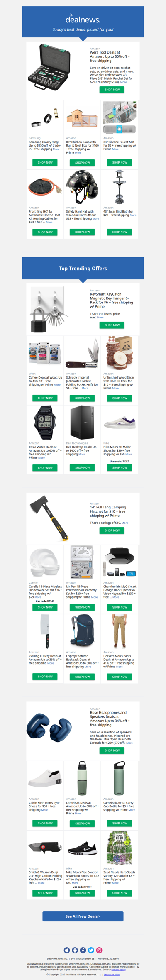Shop Now for Osprey Backpack Deals
Viewport: 166px width, 980px height.
click(x=82, y=677)
